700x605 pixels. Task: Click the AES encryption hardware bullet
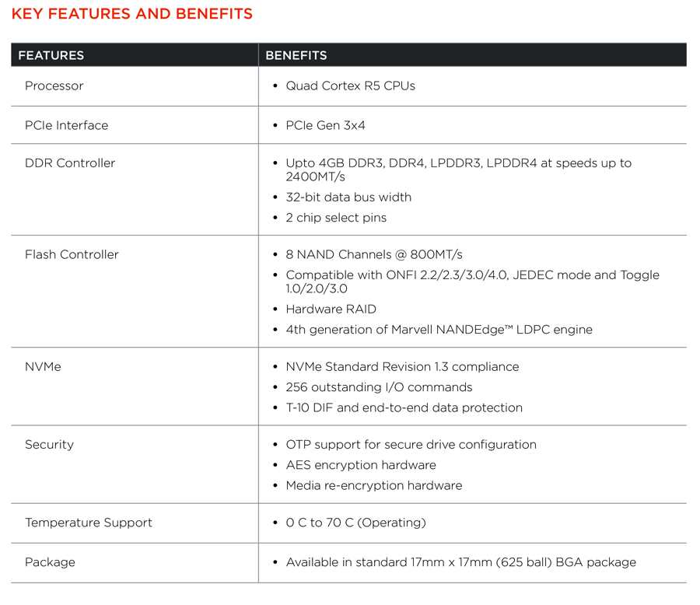coord(361,465)
